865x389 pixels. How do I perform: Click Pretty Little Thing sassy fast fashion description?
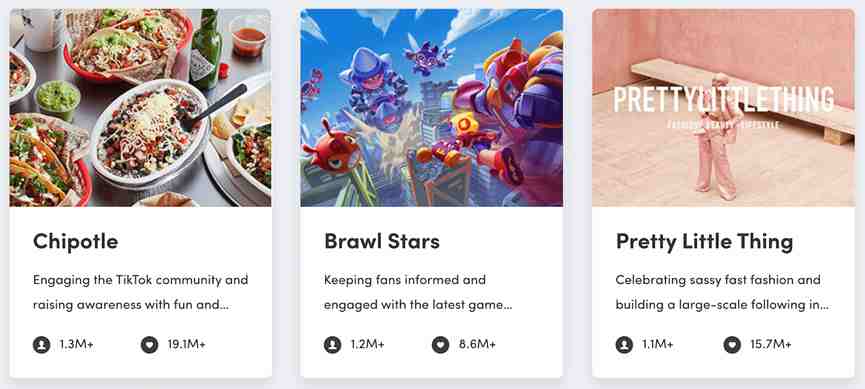[723, 292]
